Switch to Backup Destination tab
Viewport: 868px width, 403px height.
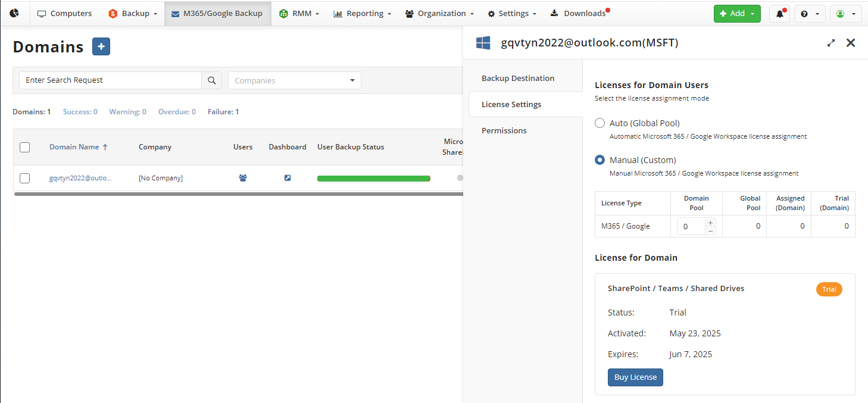[x=518, y=78]
